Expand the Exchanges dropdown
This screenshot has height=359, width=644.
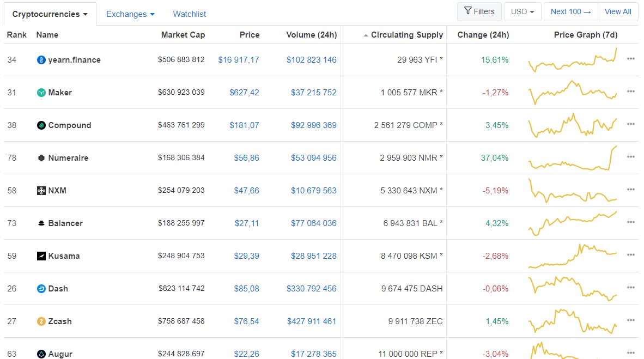[x=130, y=14]
